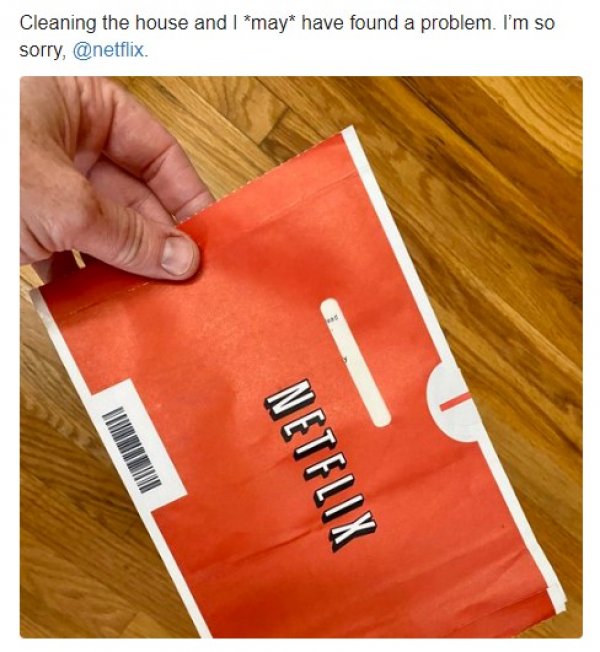The image size is (600, 652).
Task: Click the half-circle tab with red line
Action: pos(451,402)
